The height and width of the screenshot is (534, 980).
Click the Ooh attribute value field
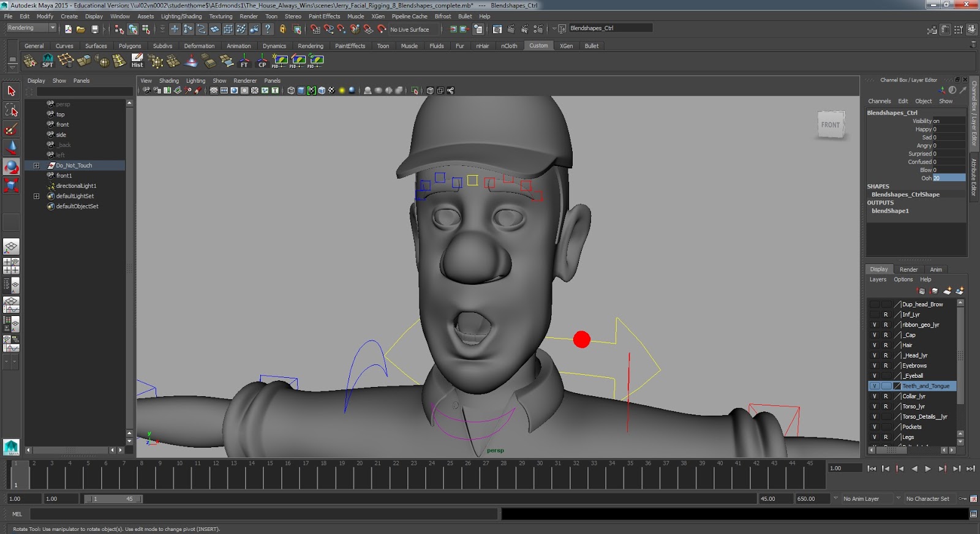(948, 178)
